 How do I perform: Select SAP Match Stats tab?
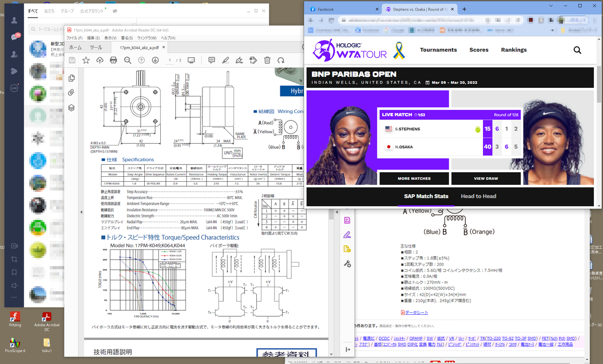(426, 196)
